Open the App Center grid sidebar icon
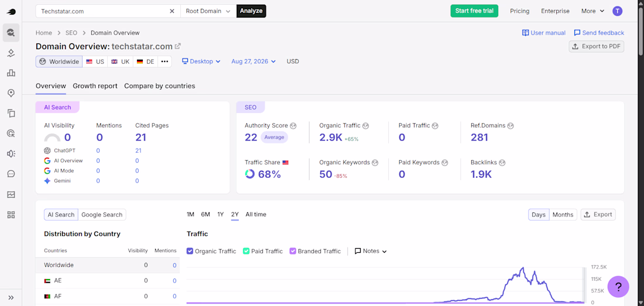This screenshot has height=306, width=644. (11, 215)
